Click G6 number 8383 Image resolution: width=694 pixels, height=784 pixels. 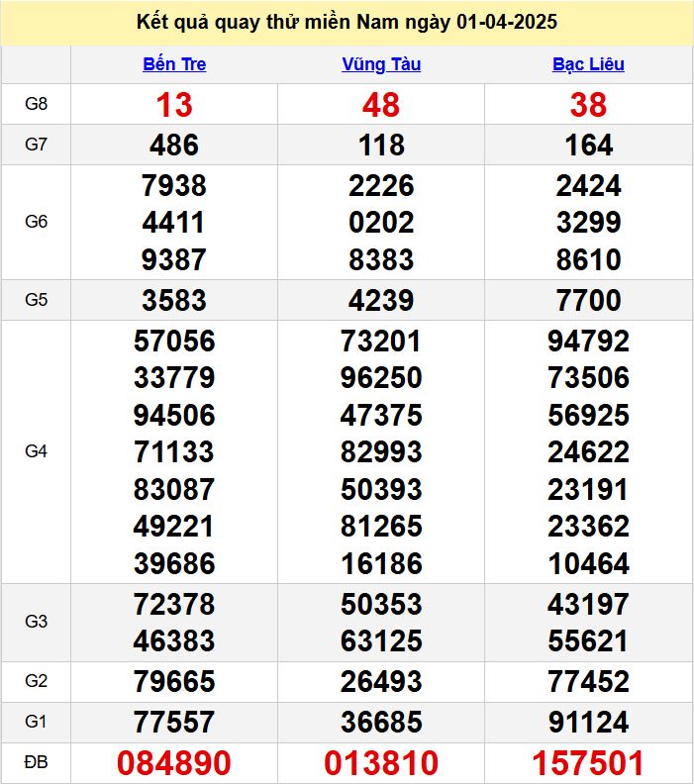coord(381,260)
